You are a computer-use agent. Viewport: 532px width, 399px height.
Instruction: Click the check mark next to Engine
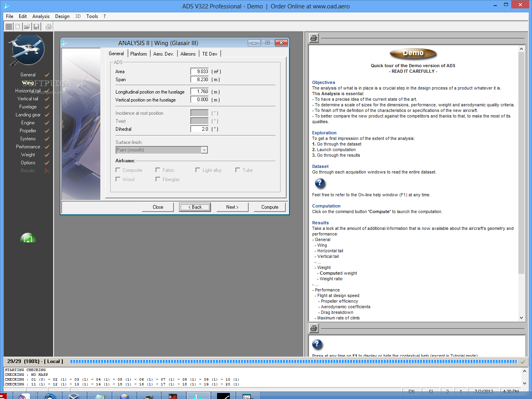[x=47, y=123]
